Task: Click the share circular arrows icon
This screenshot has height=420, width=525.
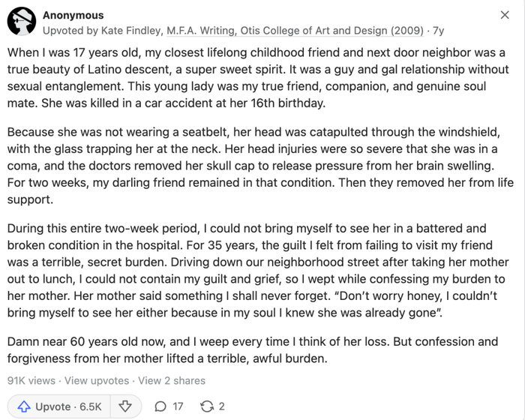Action: pos(206,406)
